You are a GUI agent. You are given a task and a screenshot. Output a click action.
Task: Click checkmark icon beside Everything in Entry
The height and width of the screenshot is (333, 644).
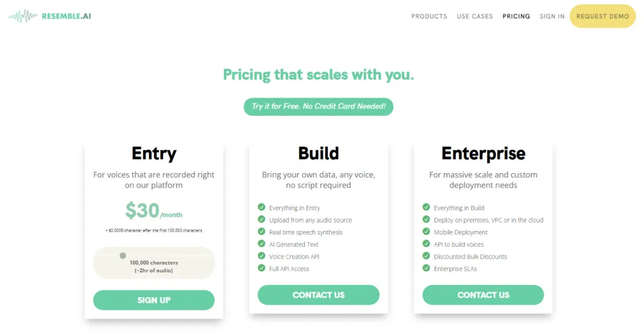click(262, 207)
